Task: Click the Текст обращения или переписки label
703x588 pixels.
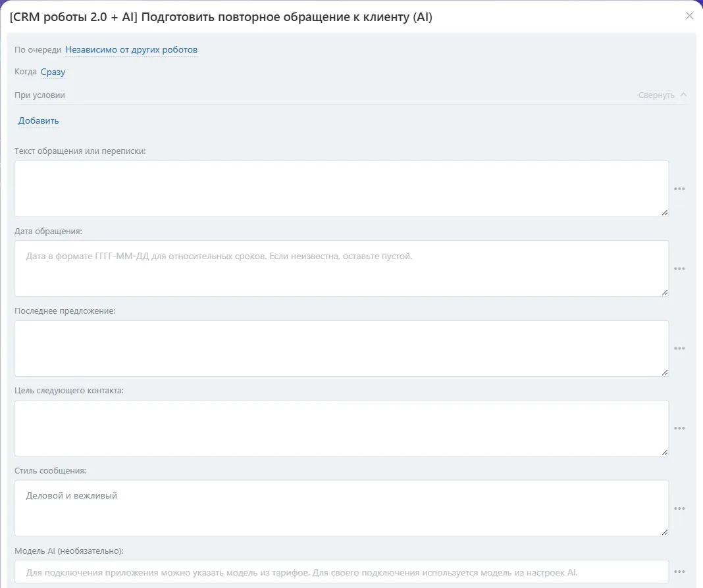Action: pyautogui.click(x=80, y=151)
